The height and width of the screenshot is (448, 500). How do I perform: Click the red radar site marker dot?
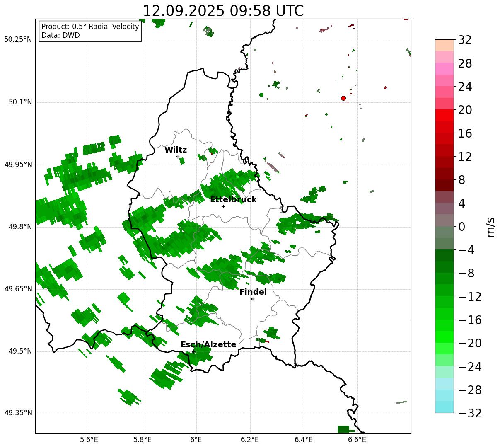pos(343,98)
